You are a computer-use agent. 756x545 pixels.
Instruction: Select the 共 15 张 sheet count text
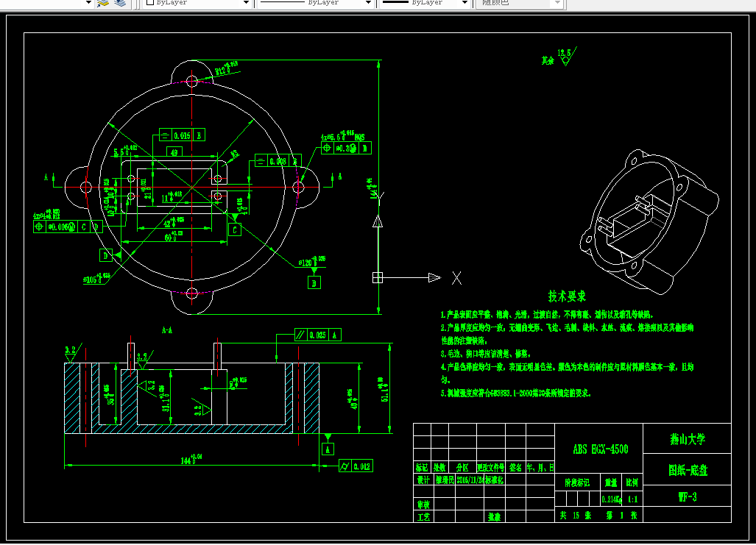575,515
